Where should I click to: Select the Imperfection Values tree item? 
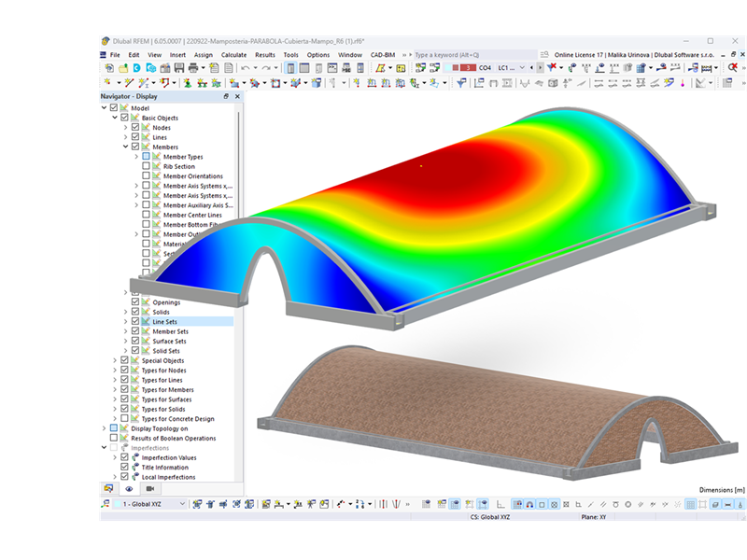(x=169, y=457)
